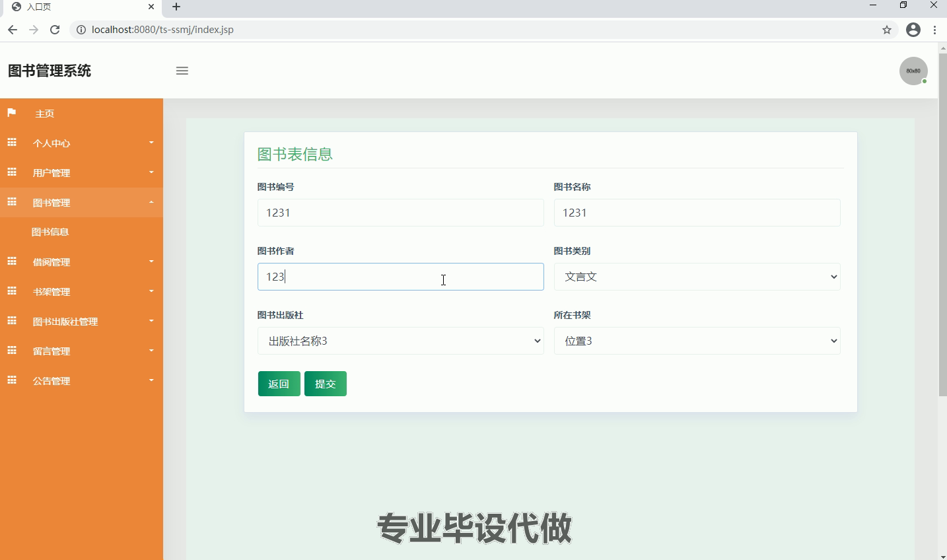
Task: Click the 返回 button
Action: [279, 384]
